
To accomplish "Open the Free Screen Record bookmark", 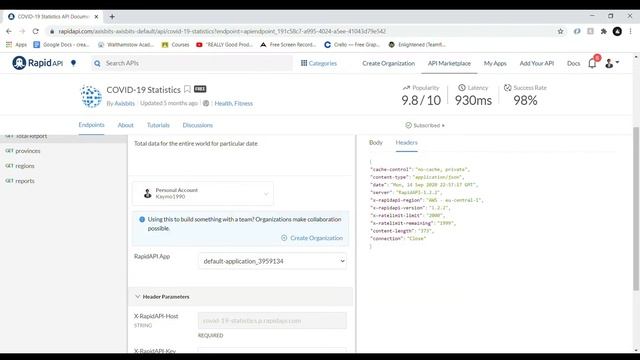I will tap(288, 44).
